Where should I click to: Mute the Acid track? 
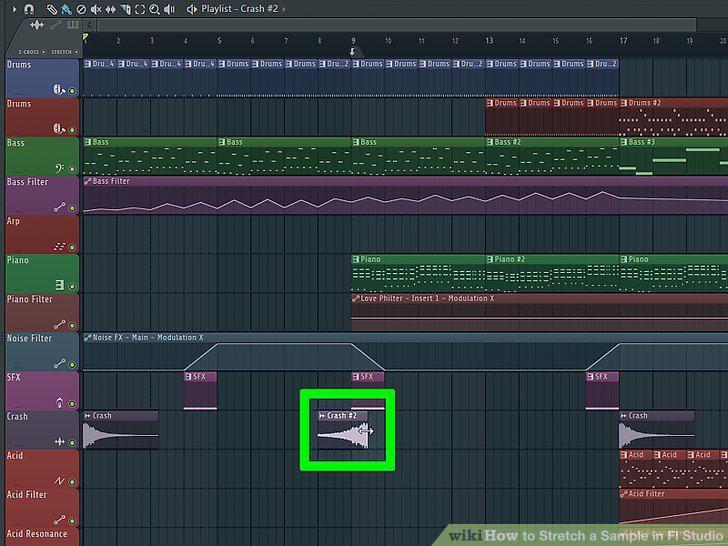point(72,481)
